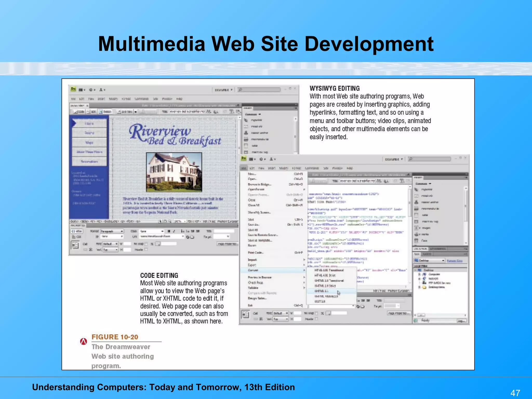The image size is (532, 399).
Task: Toggle Header checkbox in upper-left Properties panel
Action: coord(146,250)
